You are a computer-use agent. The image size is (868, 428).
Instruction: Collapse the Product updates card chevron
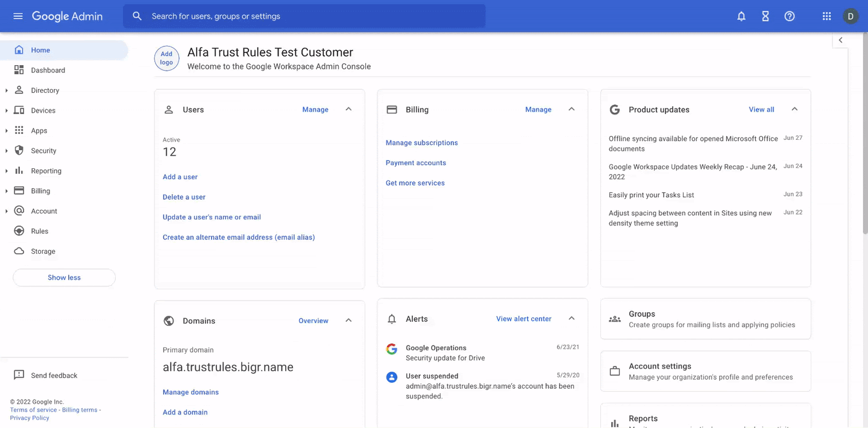(794, 109)
